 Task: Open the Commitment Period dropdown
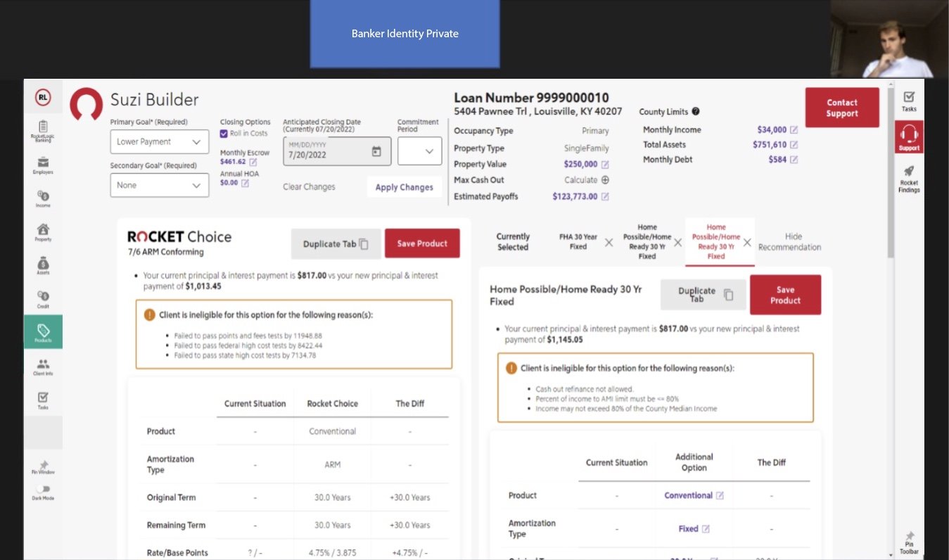(x=420, y=151)
